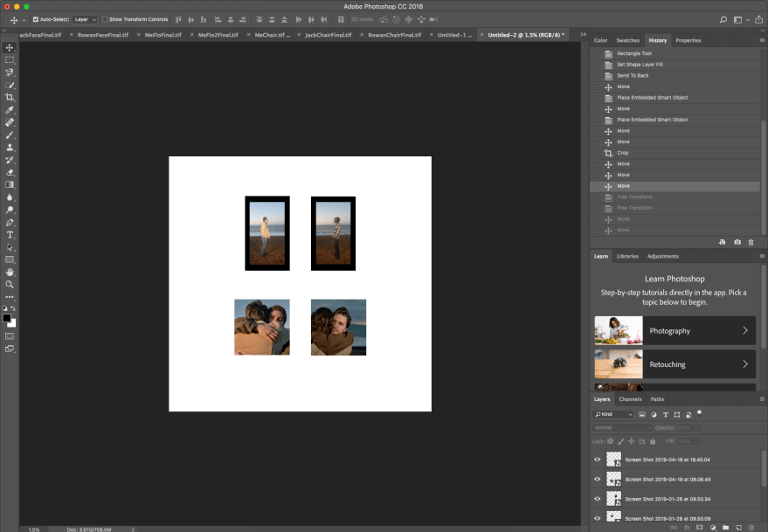
Task: Click the Create New Snapshot camera icon
Action: (737, 242)
